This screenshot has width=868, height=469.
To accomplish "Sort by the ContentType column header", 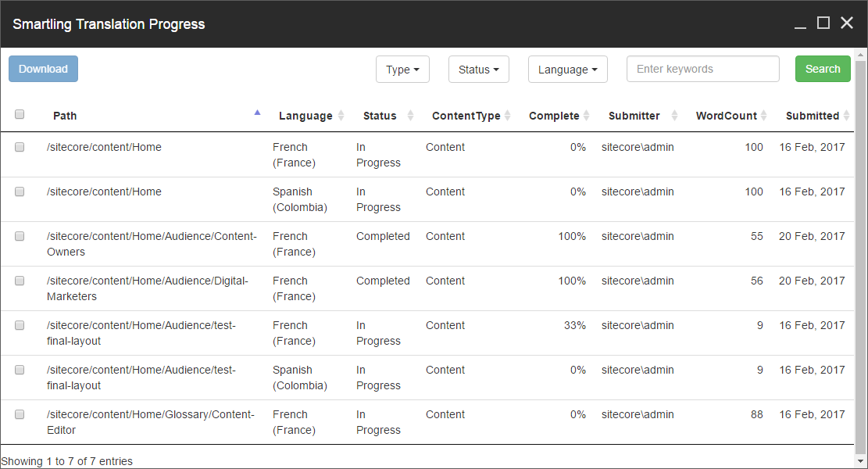I will [468, 116].
